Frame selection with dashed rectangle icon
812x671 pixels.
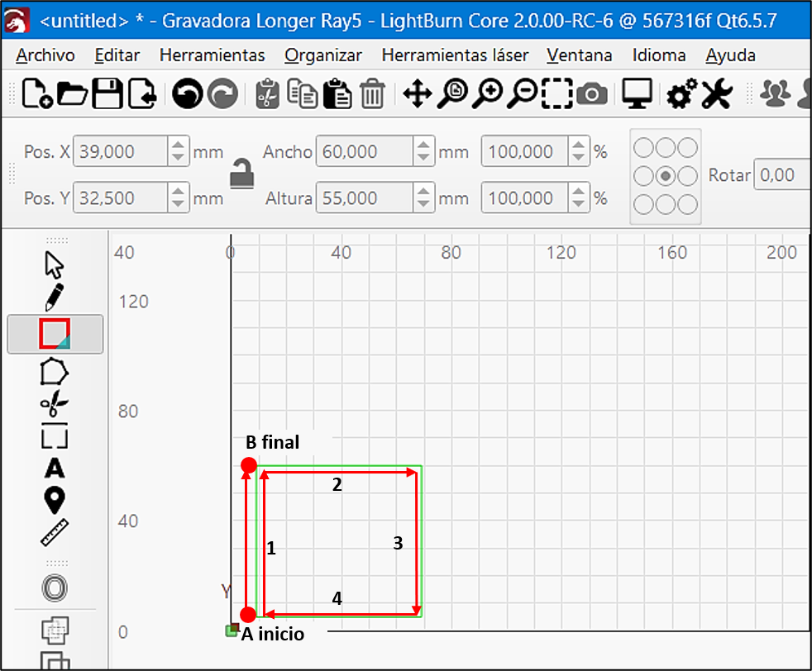(557, 93)
